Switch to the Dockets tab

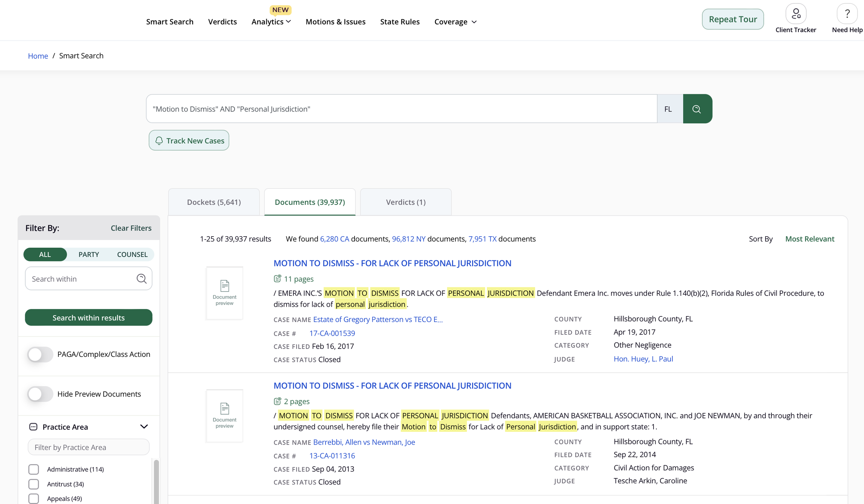[x=214, y=202]
